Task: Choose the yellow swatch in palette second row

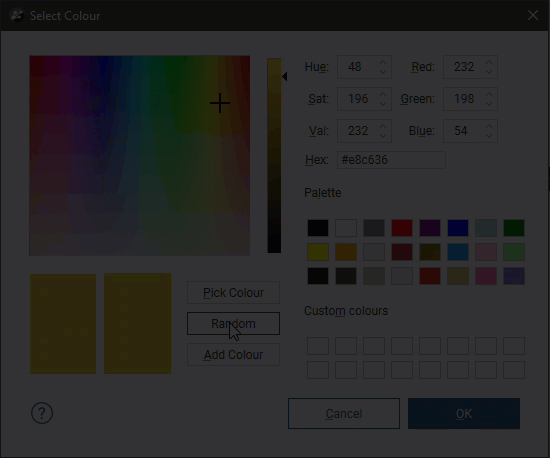Action: pyautogui.click(x=318, y=252)
